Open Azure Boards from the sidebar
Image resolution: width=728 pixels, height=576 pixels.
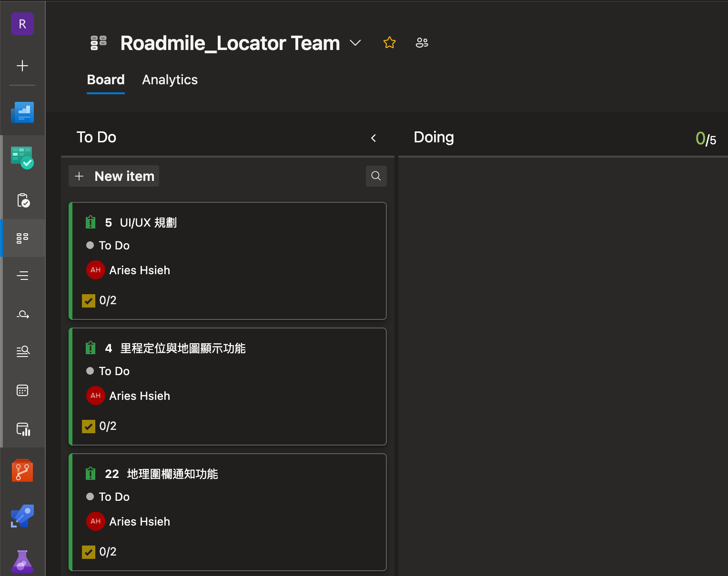click(22, 158)
